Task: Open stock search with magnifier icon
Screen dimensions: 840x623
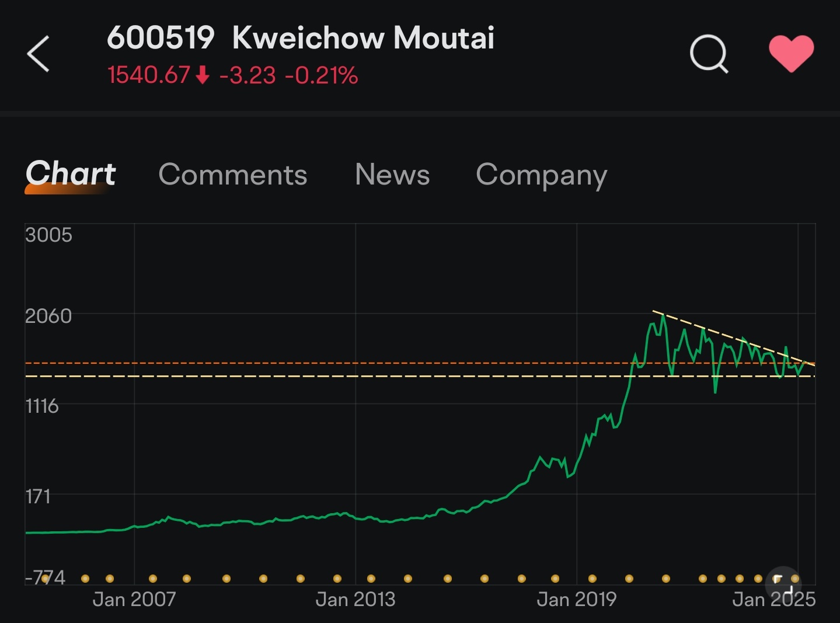Action: (x=709, y=54)
